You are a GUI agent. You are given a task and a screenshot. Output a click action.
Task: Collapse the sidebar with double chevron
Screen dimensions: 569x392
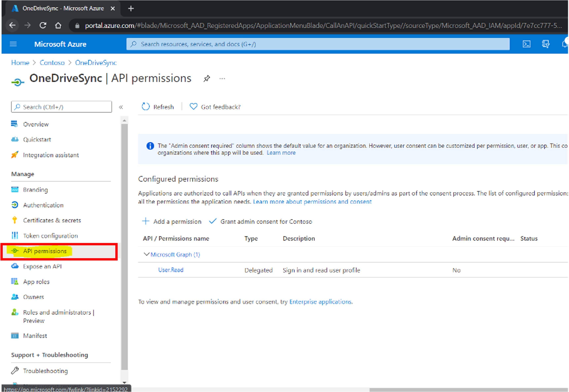coord(121,107)
